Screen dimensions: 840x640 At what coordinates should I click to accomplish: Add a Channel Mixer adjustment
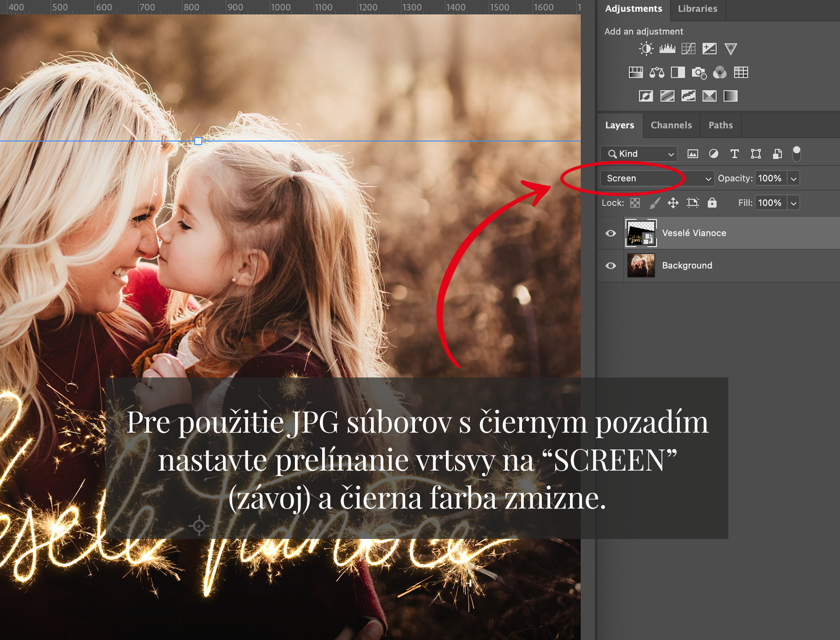click(720, 72)
